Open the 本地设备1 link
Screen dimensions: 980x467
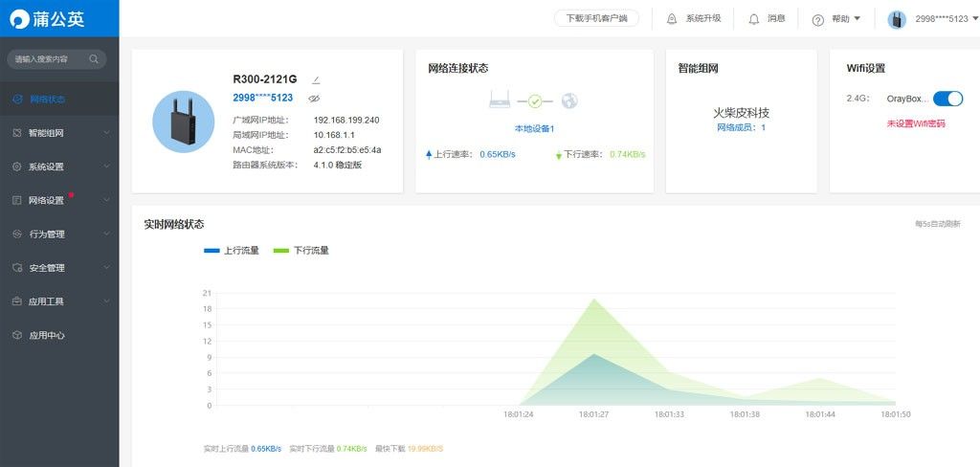point(534,128)
